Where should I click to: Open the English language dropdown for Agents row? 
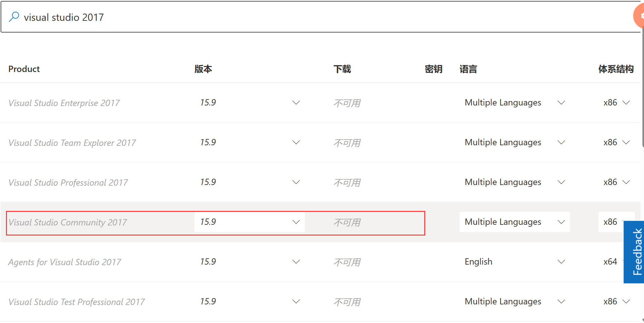(x=515, y=262)
